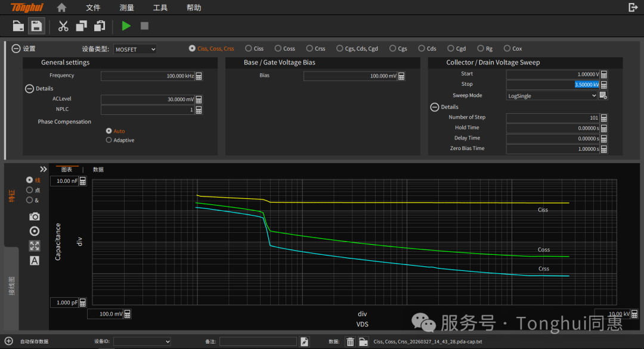Click the Stop voltage input field
The width and height of the screenshot is (644, 349).
[552, 85]
